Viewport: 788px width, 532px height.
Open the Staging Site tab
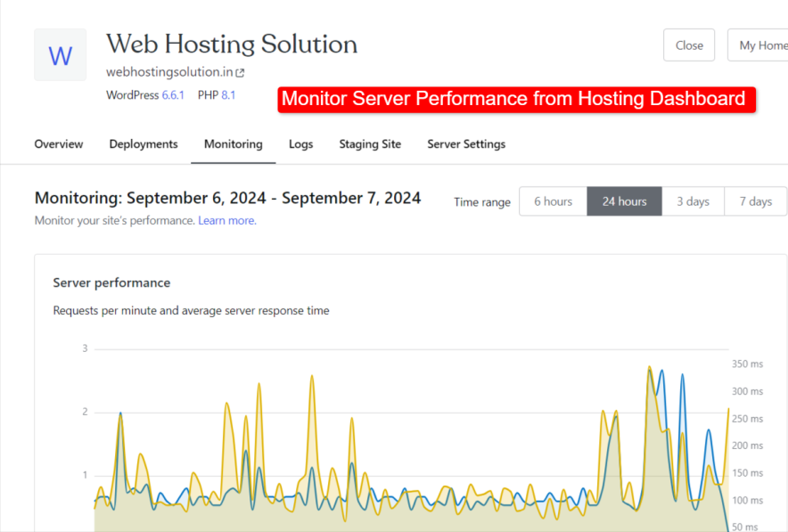coord(370,143)
